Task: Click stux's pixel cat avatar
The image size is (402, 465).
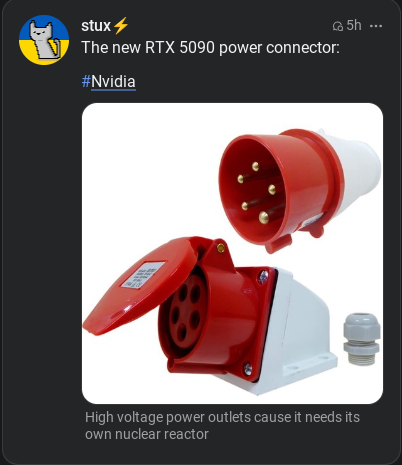Action: click(44, 40)
